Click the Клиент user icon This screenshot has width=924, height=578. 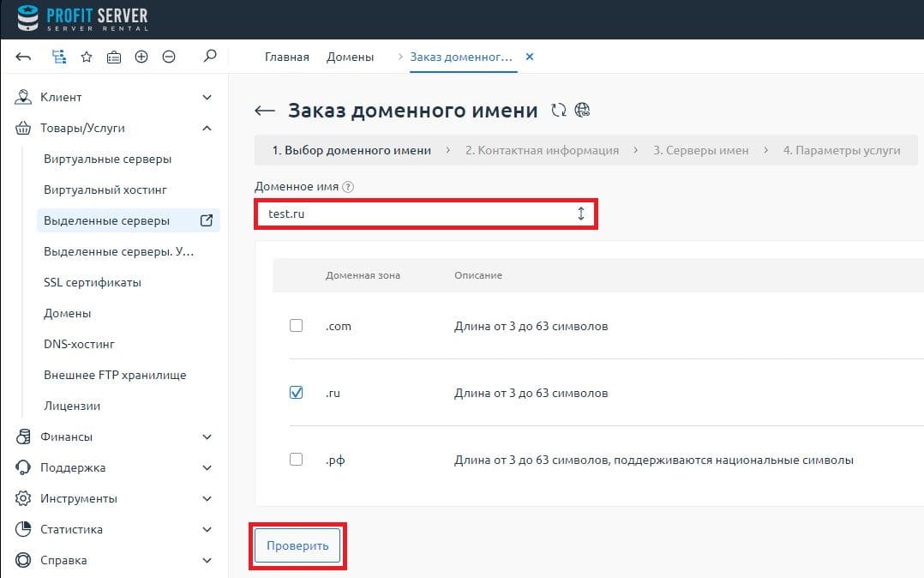[x=23, y=97]
